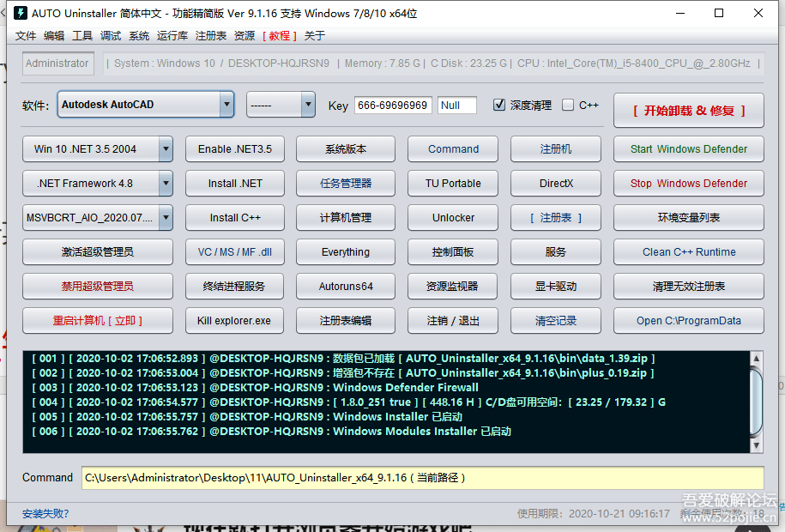Click the 开始卸载 & 修复 button
The width and height of the screenshot is (785, 532).
click(689, 110)
